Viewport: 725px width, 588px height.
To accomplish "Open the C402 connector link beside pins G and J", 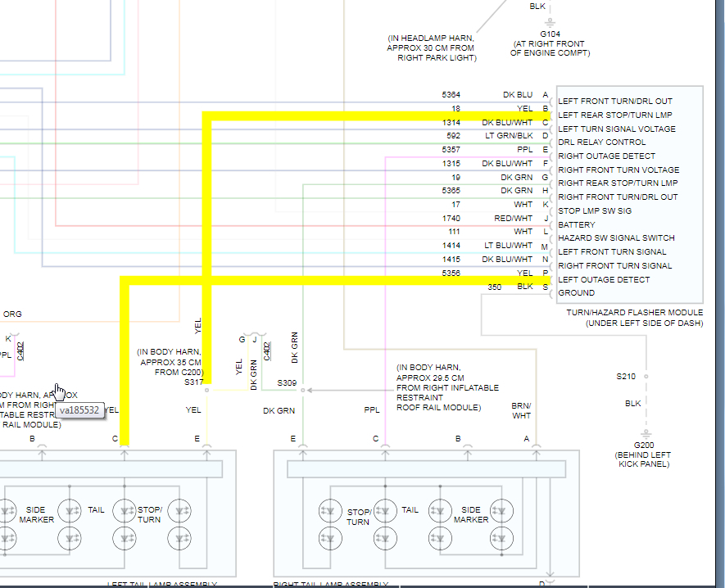I will [267, 351].
